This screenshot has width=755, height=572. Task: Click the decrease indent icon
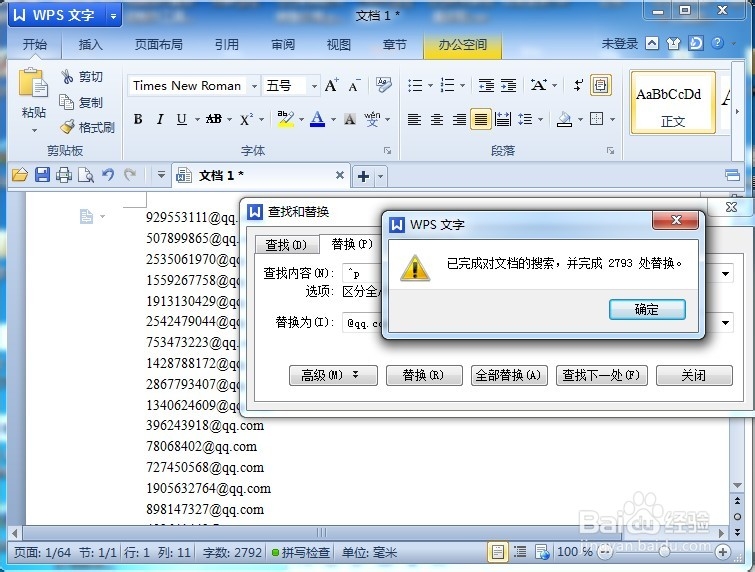486,86
